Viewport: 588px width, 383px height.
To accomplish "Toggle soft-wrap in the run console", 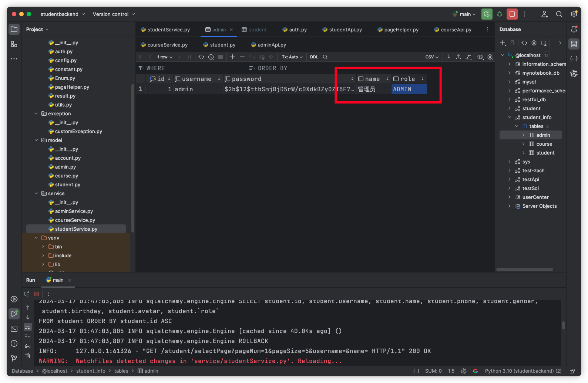I will tap(28, 327).
